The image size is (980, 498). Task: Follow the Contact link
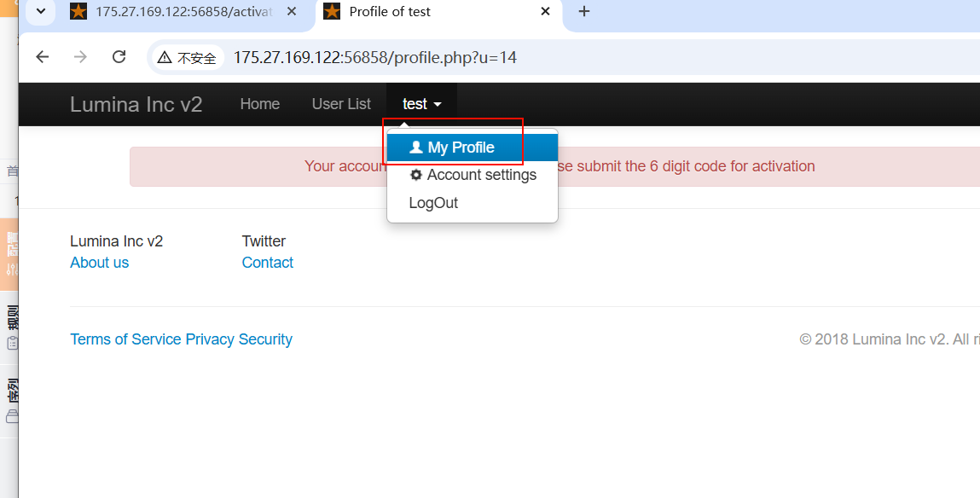267,263
